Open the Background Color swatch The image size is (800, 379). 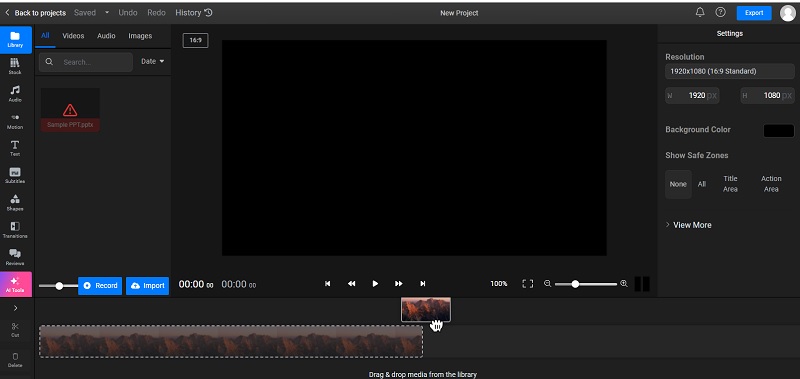pos(779,131)
